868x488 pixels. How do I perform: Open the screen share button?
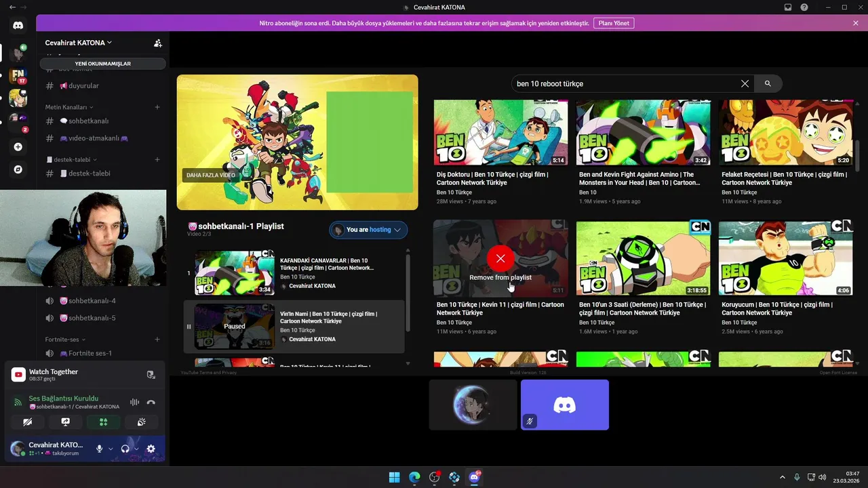pyautogui.click(x=65, y=422)
